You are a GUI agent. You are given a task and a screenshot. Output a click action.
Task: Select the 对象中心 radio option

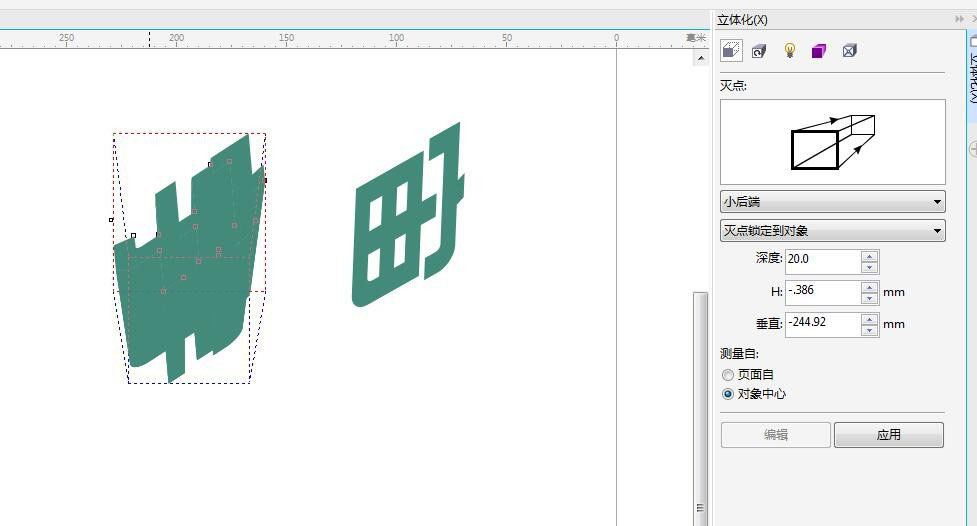point(728,394)
